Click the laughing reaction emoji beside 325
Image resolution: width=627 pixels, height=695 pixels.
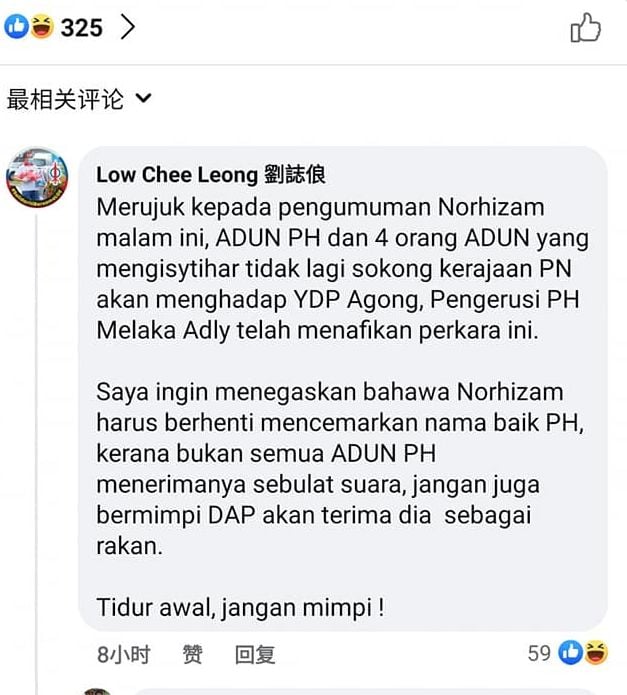coord(42,26)
